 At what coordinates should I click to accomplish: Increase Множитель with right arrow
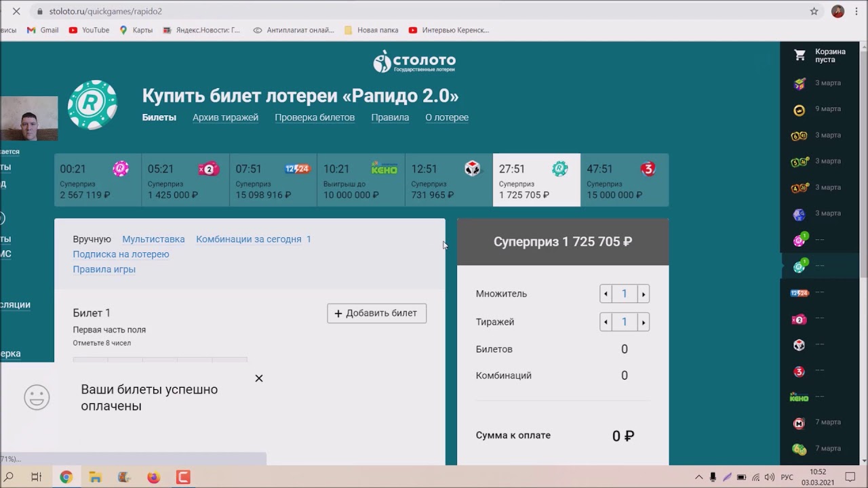coord(644,293)
